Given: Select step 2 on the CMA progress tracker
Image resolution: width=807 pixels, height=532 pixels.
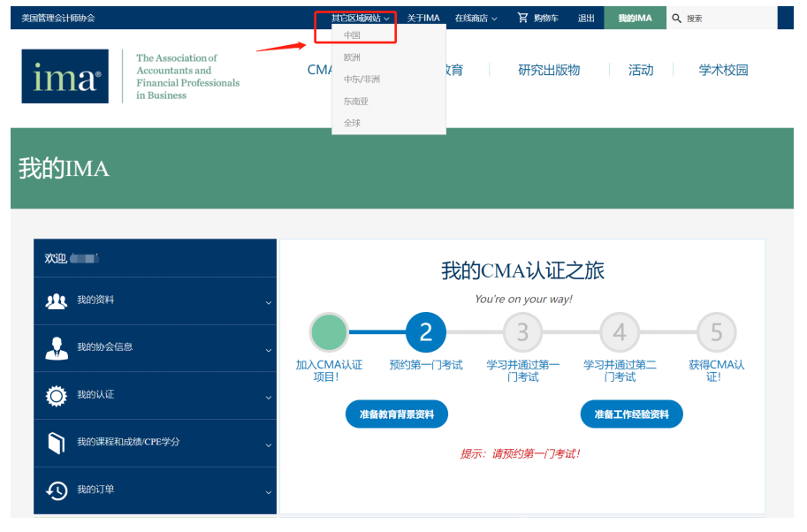Looking at the screenshot, I should (426, 332).
